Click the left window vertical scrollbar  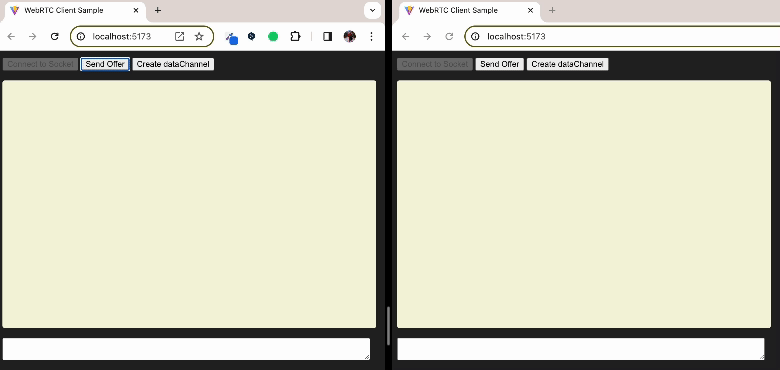tap(389, 326)
